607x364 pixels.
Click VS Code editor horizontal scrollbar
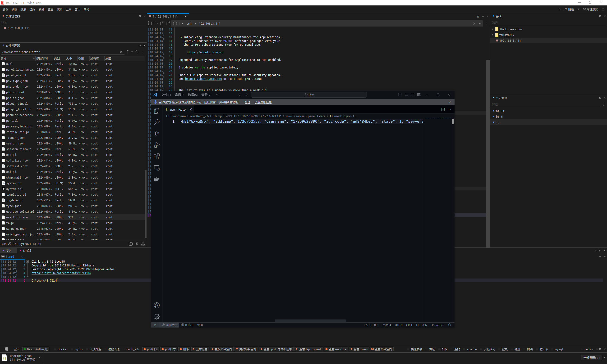pyautogui.click(x=311, y=321)
